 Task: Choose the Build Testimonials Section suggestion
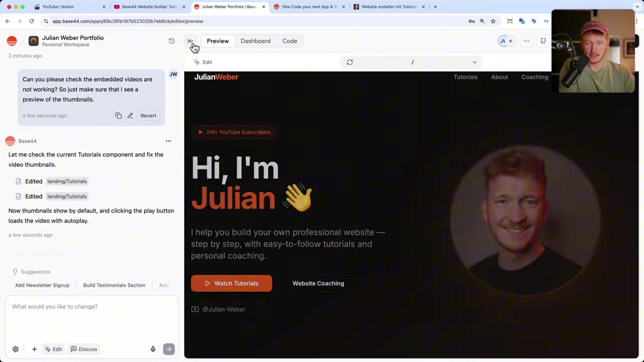tap(114, 285)
